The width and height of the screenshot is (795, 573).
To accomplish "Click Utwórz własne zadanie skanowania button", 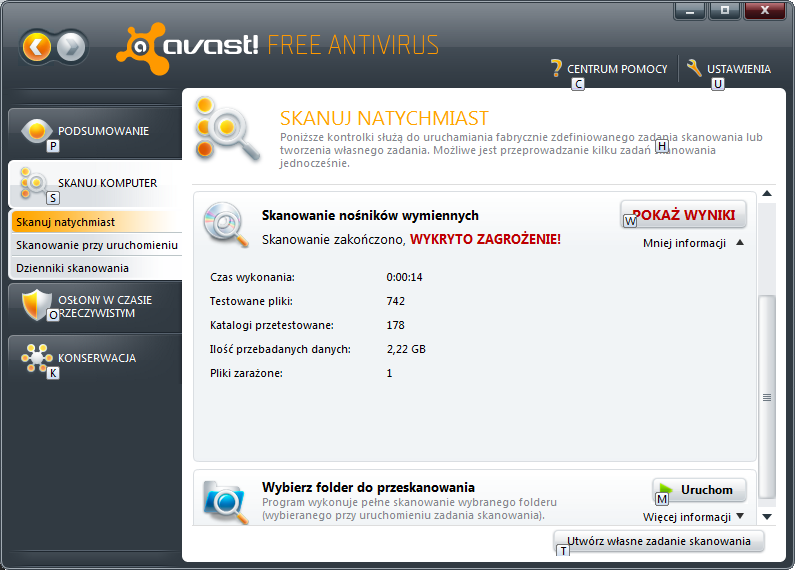I will pyautogui.click(x=659, y=541).
